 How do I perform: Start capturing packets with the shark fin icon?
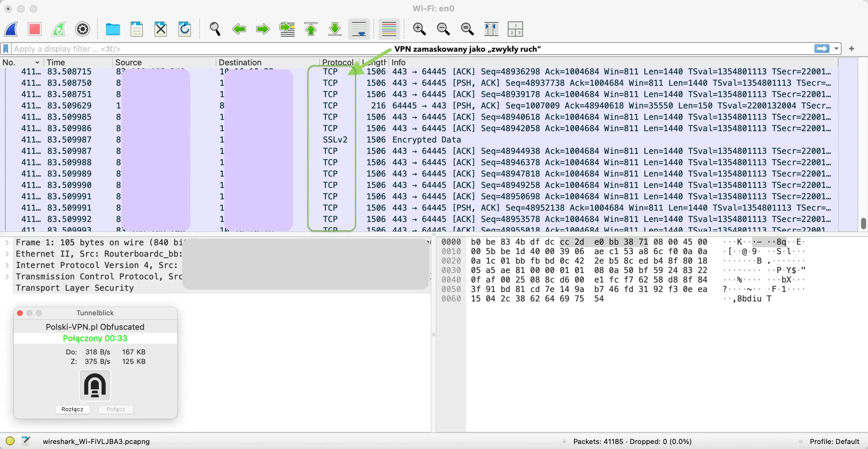(11, 29)
